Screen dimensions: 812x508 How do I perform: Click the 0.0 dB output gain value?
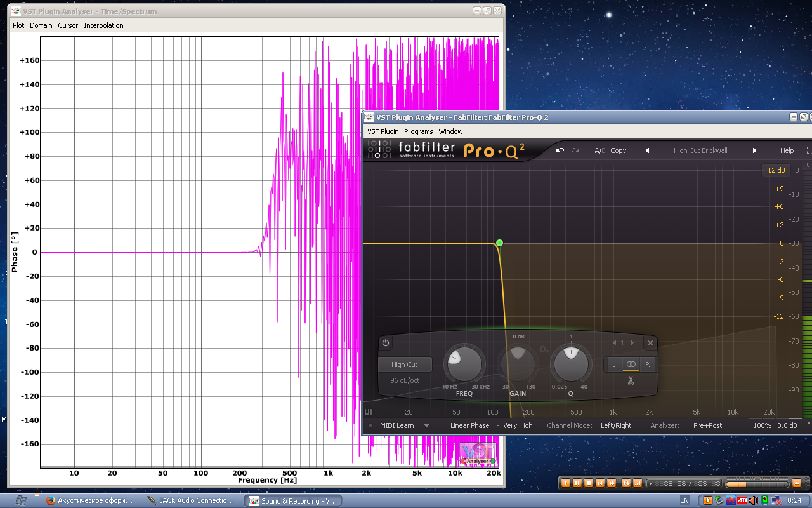pos(787,425)
